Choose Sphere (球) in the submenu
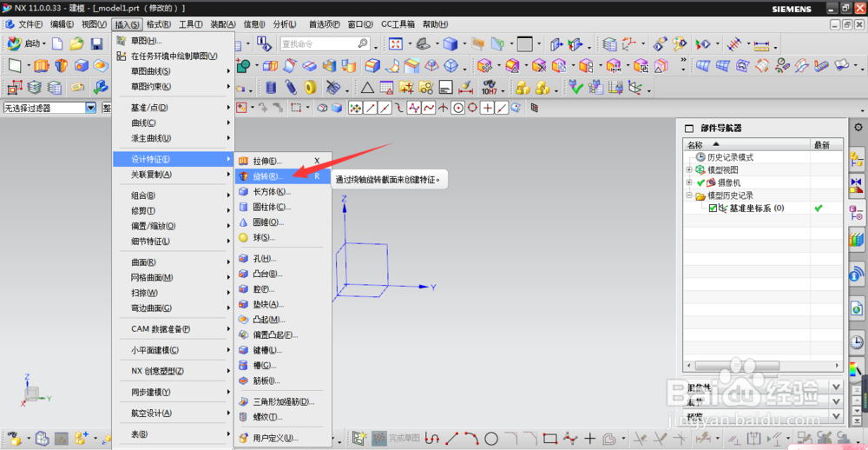This screenshot has width=868, height=450. [x=283, y=237]
